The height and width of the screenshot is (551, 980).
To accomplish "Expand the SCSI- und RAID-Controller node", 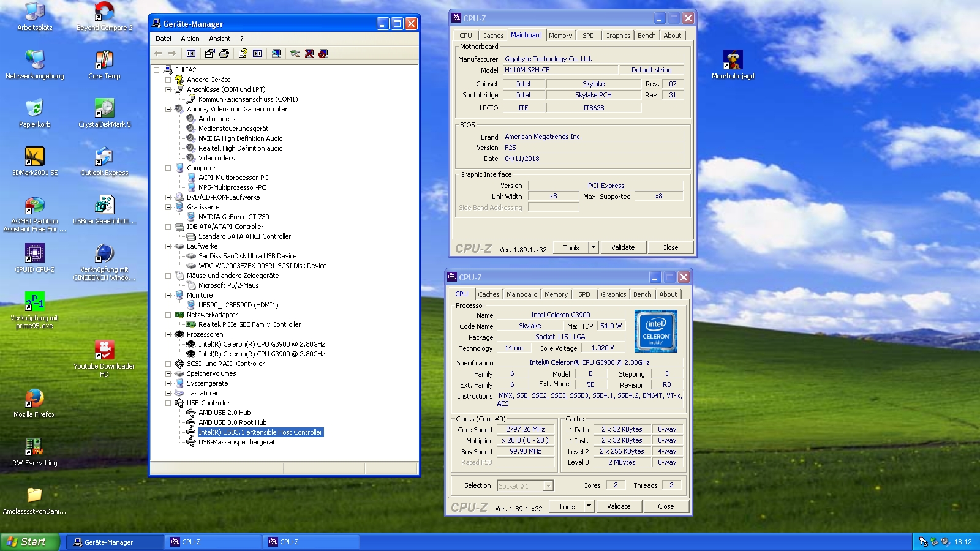I will point(168,364).
